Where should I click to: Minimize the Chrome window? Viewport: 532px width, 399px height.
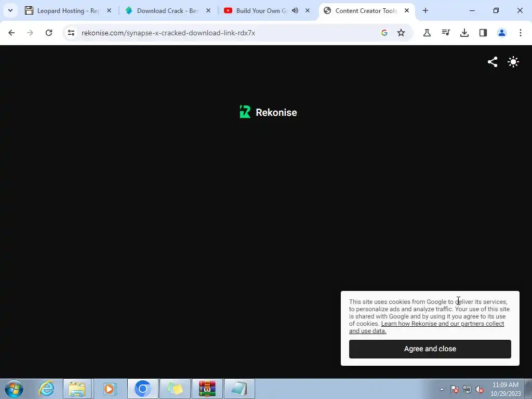(472, 10)
